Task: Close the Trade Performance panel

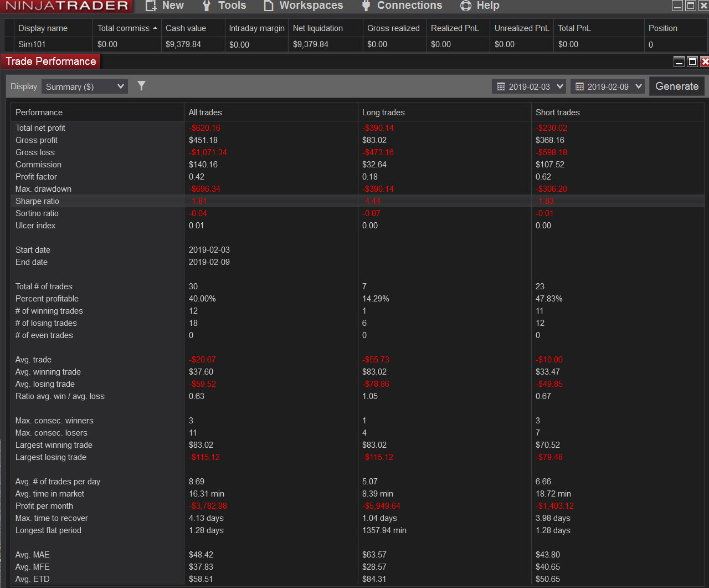Action: click(705, 62)
